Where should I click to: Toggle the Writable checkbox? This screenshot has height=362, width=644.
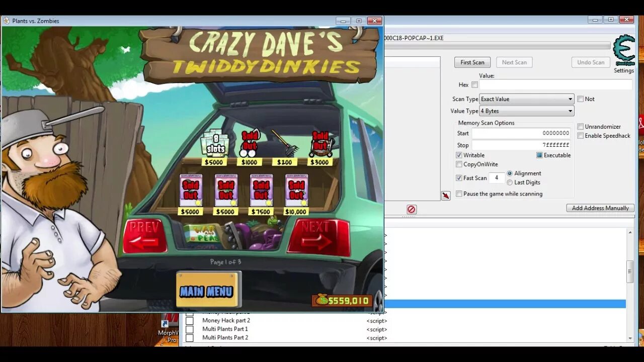459,155
